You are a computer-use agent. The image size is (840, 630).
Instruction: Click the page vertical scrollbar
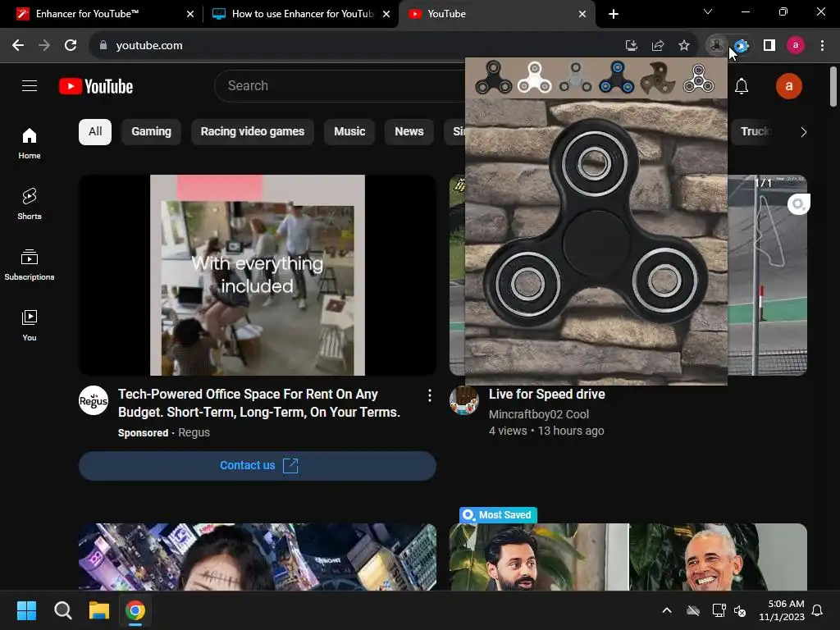[x=833, y=86]
